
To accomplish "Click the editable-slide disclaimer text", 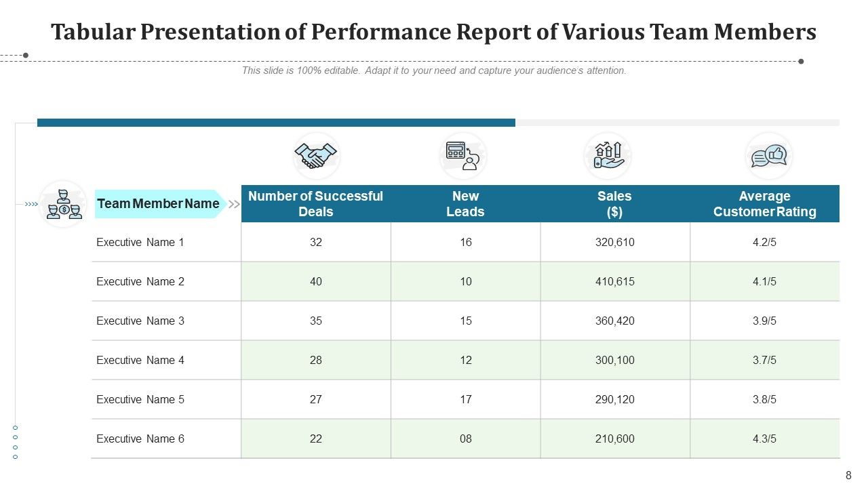I will coord(434,70).
